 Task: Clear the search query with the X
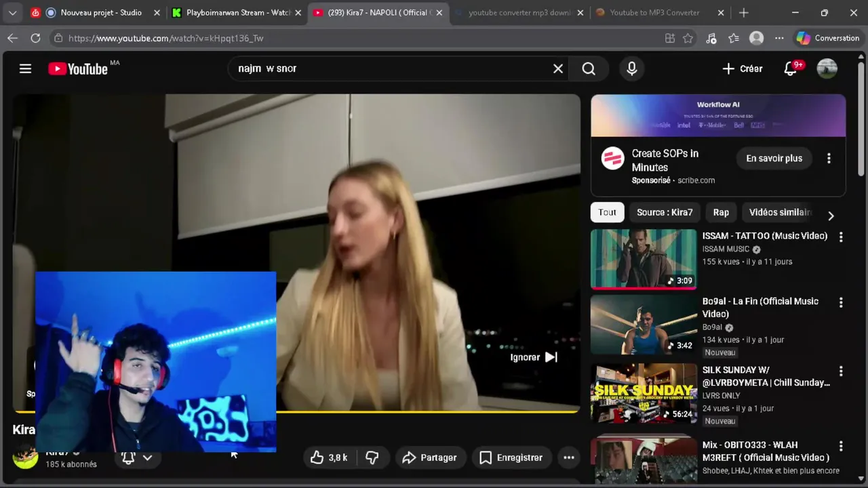coord(558,68)
